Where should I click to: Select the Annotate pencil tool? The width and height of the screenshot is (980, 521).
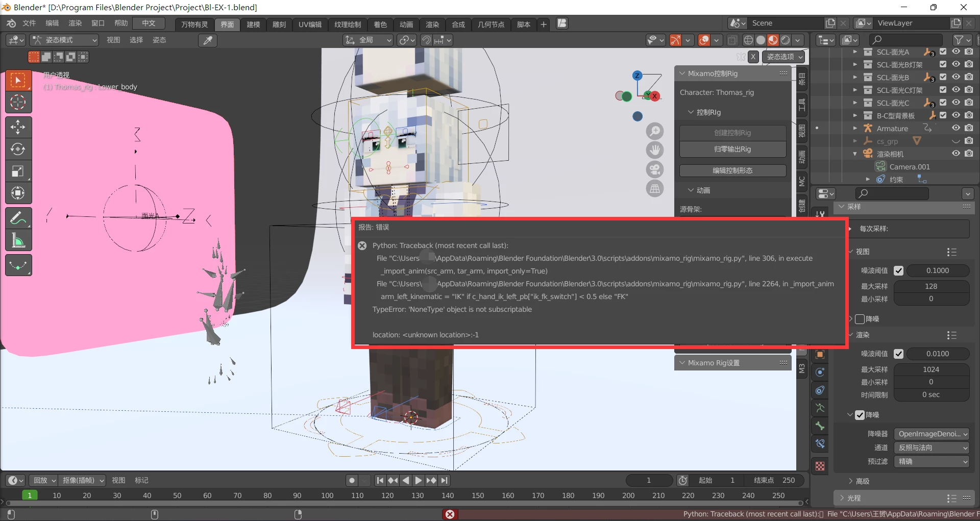coord(18,218)
